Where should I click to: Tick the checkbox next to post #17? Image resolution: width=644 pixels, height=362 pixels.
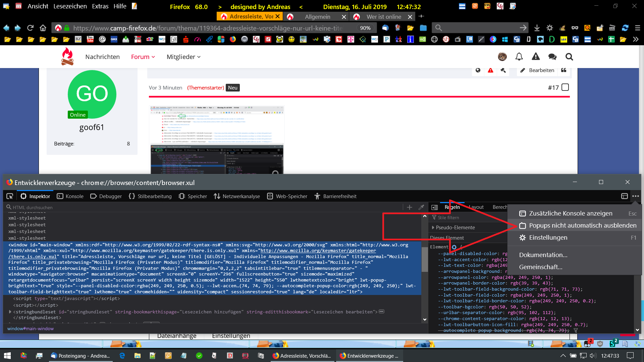(x=565, y=87)
